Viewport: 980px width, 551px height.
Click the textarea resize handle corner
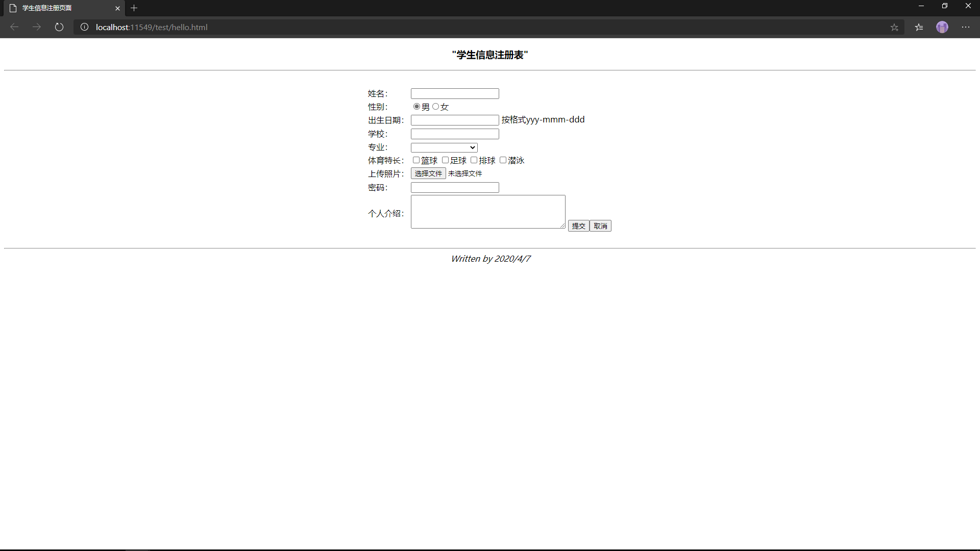click(562, 226)
